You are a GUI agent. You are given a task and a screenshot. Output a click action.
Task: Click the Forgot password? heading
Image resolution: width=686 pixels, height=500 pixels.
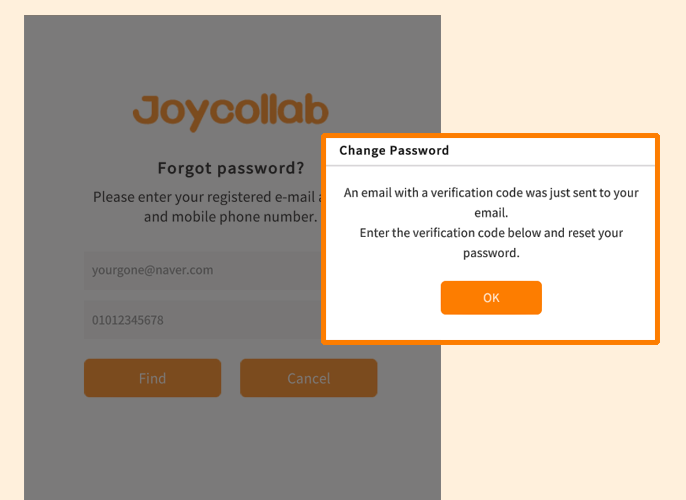pyautogui.click(x=231, y=168)
